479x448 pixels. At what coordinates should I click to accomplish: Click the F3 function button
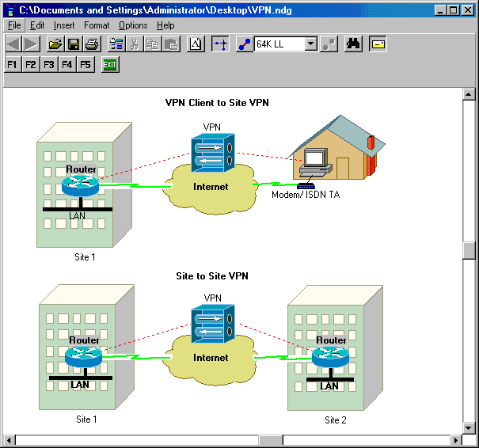coord(49,64)
